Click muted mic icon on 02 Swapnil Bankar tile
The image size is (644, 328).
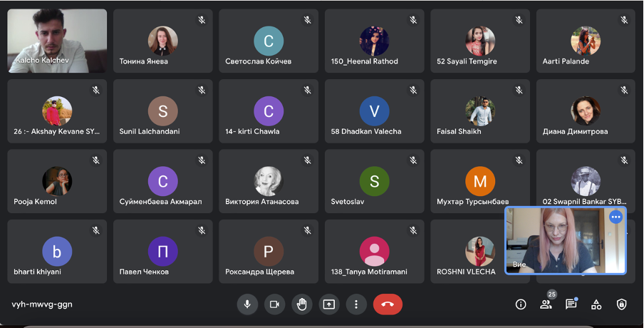point(624,160)
